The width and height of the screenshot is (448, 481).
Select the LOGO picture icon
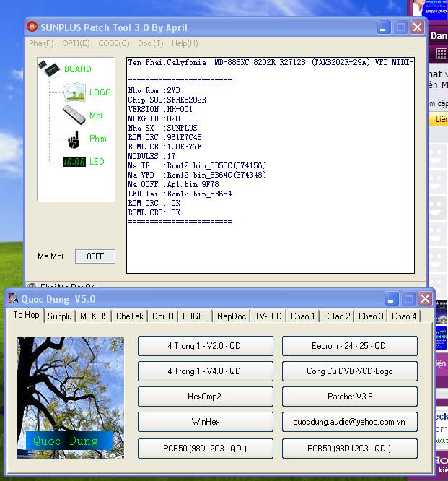[x=74, y=92]
